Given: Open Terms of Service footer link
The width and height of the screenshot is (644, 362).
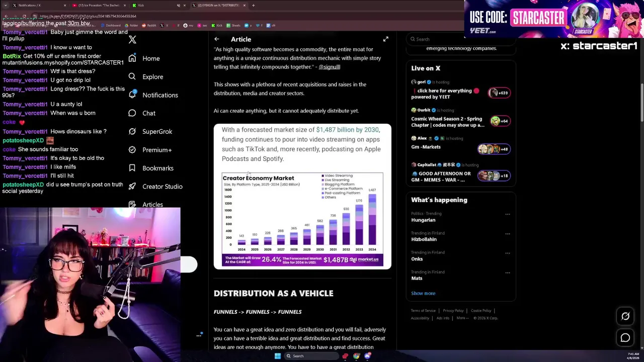Looking at the screenshot, I should pos(423,311).
